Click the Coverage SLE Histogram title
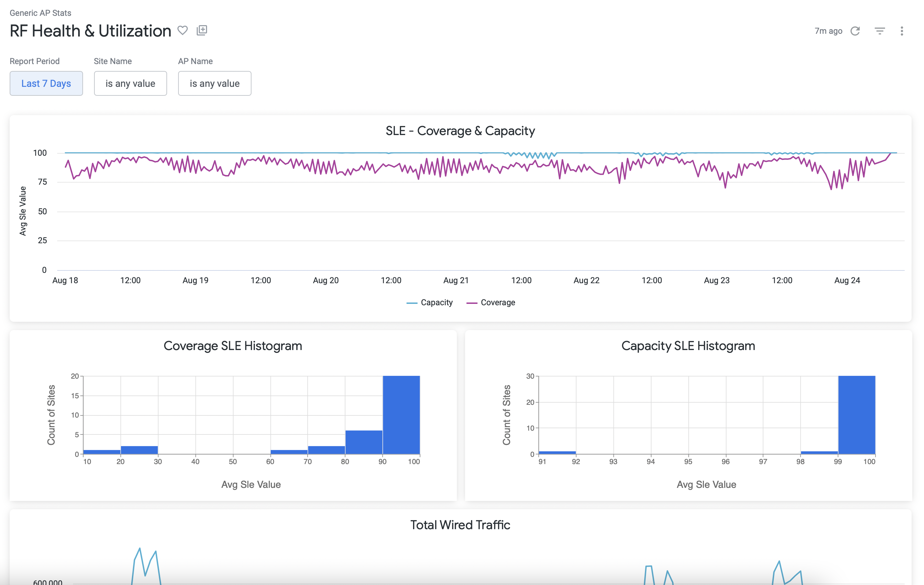 233,346
